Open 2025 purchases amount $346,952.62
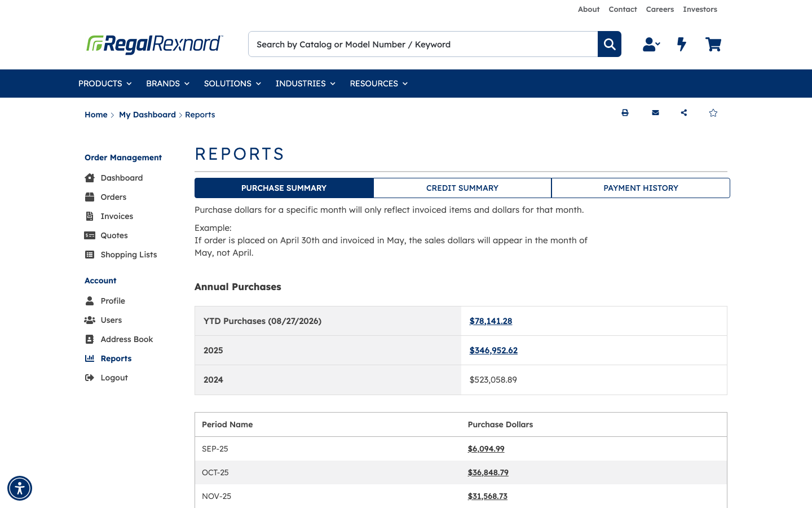812x508 pixels. 493,351
